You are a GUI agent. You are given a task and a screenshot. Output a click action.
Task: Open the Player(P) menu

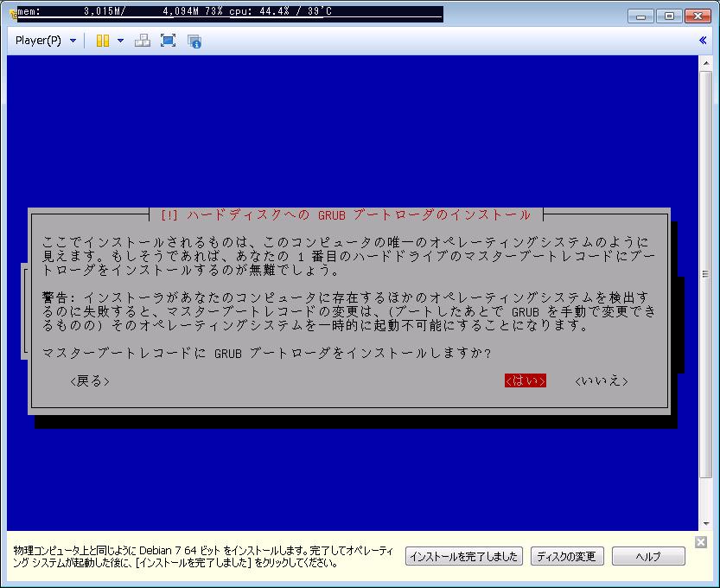point(38,41)
